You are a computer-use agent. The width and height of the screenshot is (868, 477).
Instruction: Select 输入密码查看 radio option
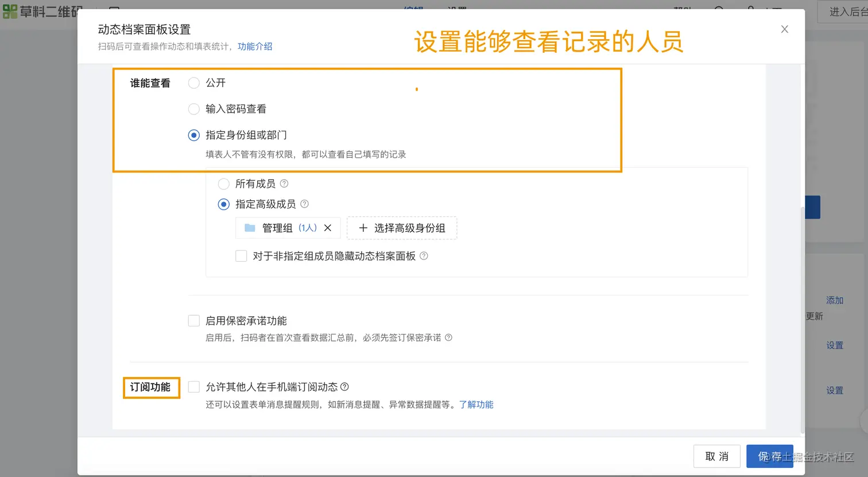click(x=194, y=109)
